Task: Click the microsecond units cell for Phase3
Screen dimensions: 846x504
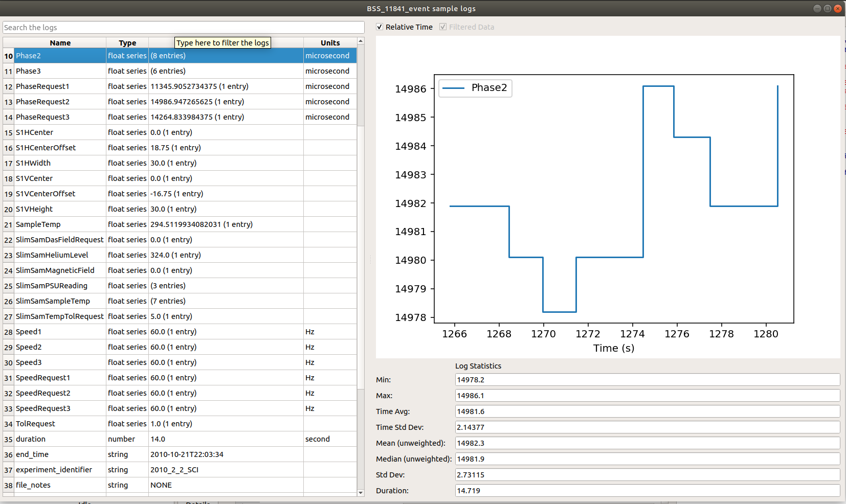Action: tap(330, 71)
